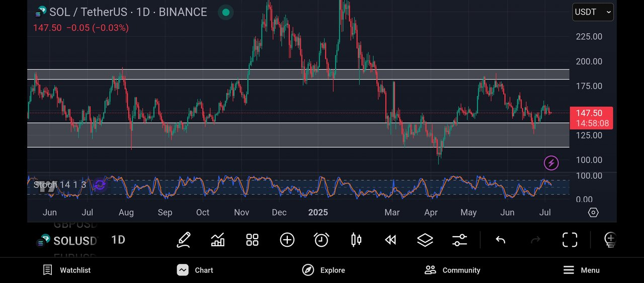Open the indicators chart icon
Viewport: 644px width, 283px height.
tap(218, 240)
